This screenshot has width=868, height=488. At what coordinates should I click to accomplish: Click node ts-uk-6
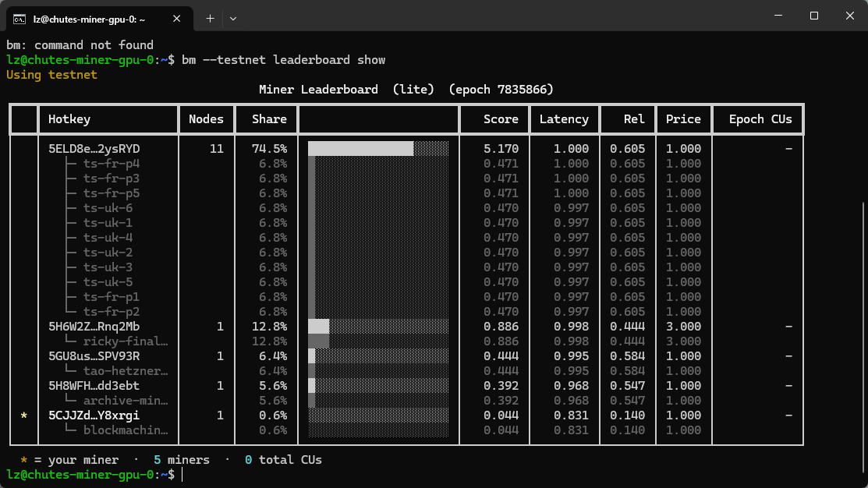point(108,208)
